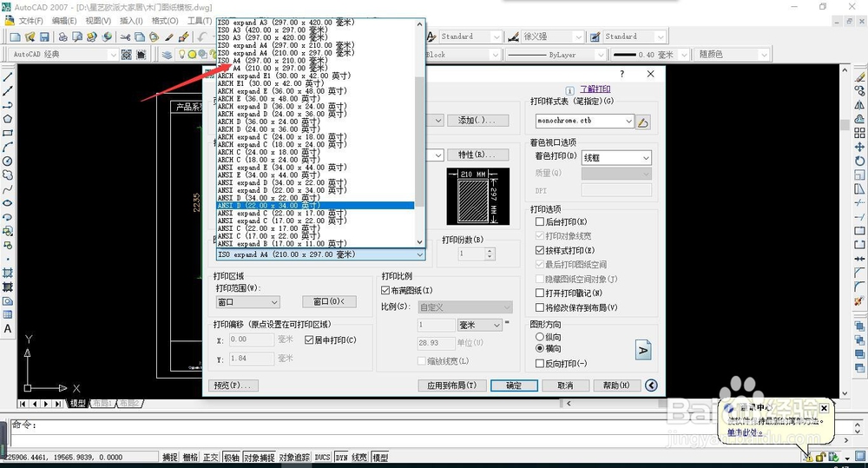Click the dialog help question mark

tap(622, 74)
